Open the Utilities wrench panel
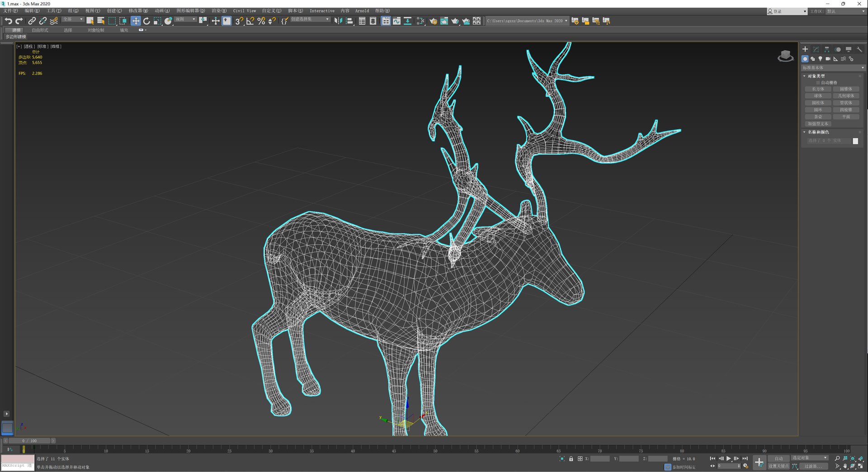Screen dimensions: 868x472 click(859, 49)
